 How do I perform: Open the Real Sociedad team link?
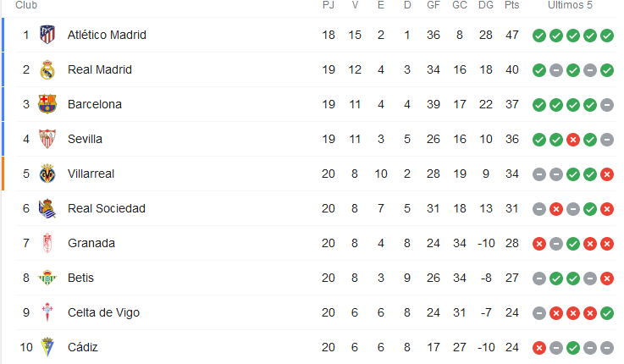coord(106,208)
